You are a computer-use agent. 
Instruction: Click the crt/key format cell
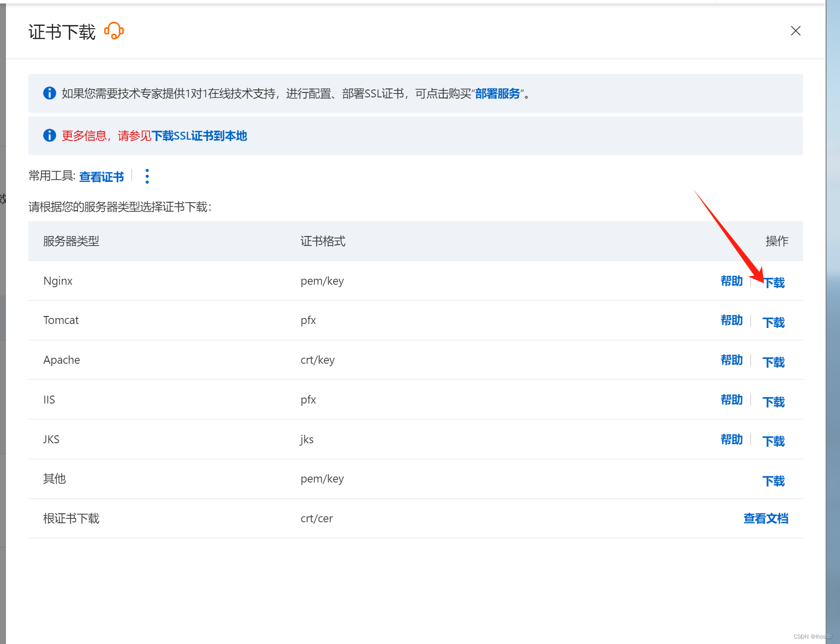(x=317, y=360)
